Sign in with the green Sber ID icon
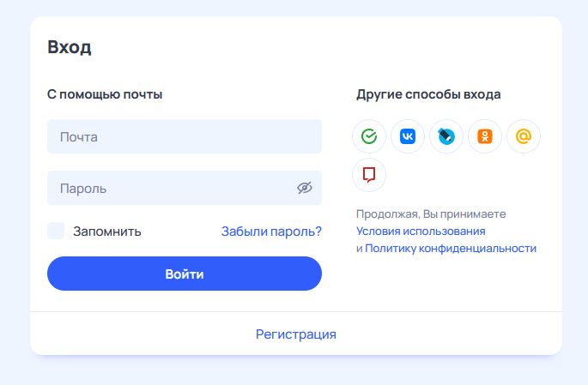The width and height of the screenshot is (588, 385). (369, 136)
